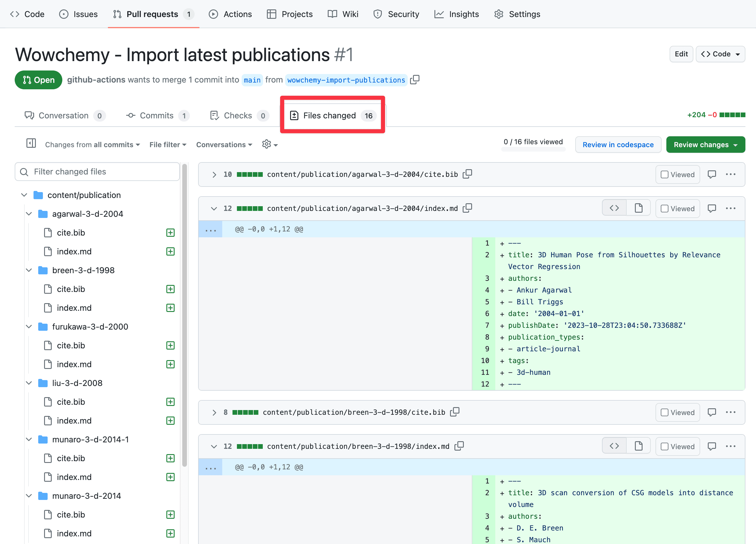Go to the Code repository tab

27,14
